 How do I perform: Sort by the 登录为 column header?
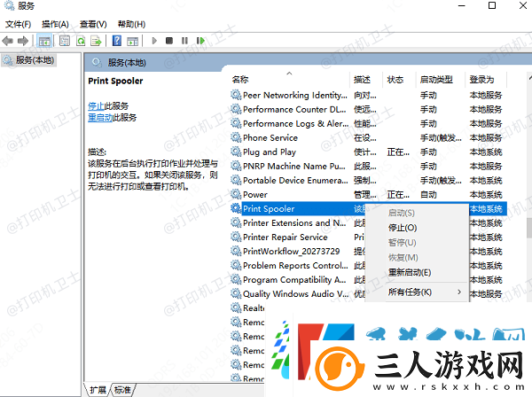[x=481, y=80]
